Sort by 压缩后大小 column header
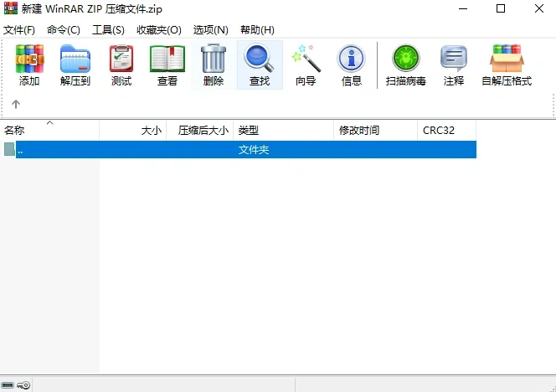Viewport: 556px width, 392px height. click(200, 130)
